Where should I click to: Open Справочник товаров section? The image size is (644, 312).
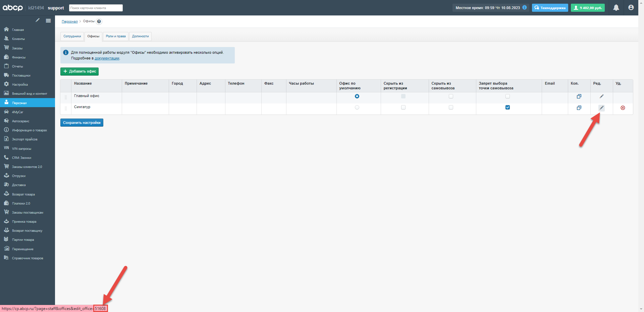coord(28,258)
